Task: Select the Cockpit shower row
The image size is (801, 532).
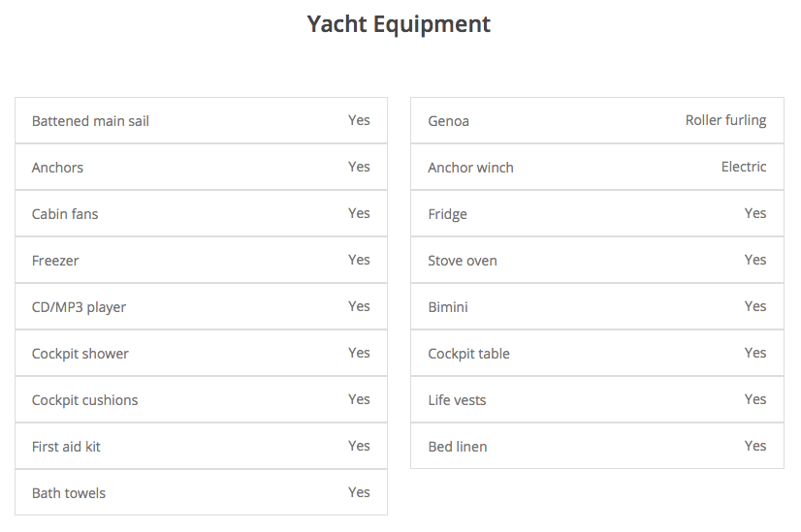Action: (201, 354)
